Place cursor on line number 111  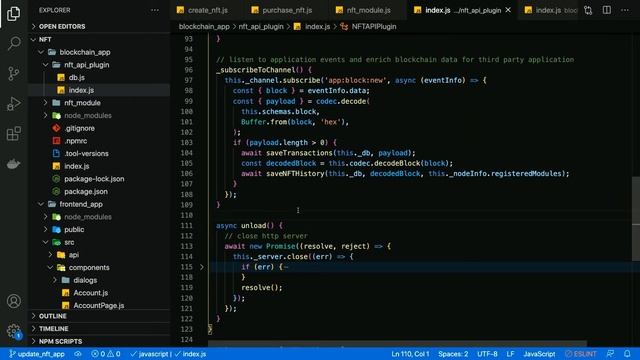pos(187,226)
